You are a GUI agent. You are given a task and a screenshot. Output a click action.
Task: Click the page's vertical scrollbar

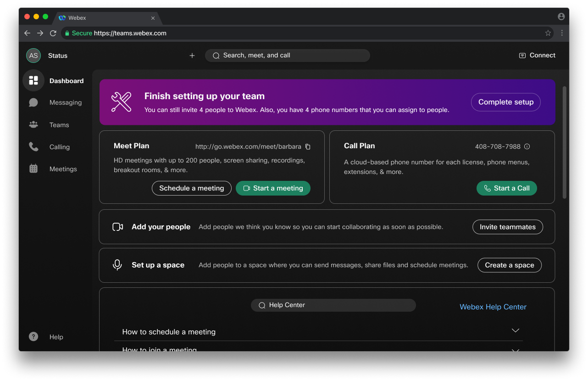coord(565,142)
